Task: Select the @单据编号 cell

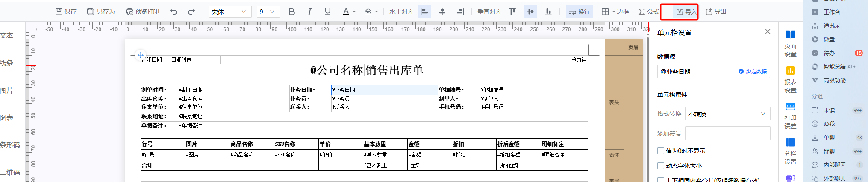Action: (x=534, y=90)
